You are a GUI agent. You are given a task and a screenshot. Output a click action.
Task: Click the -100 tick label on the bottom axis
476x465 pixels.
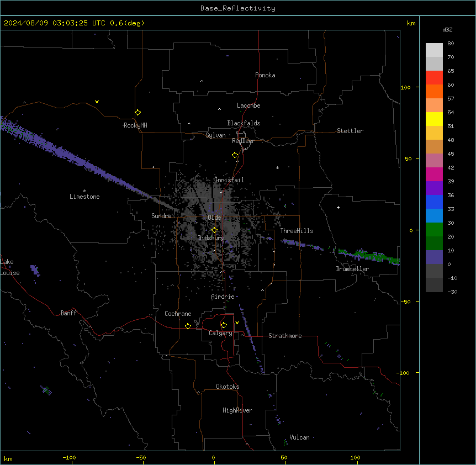[x=69, y=457]
